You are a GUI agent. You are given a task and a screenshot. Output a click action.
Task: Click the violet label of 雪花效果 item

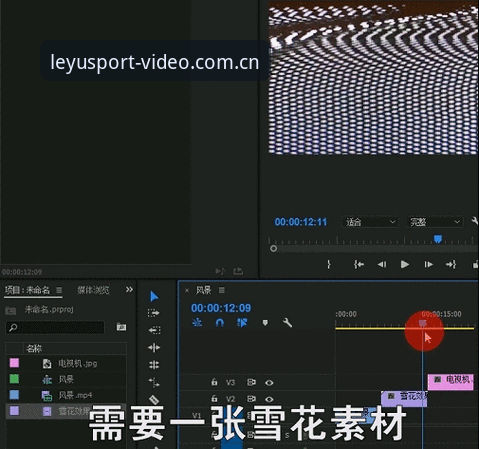pos(14,411)
